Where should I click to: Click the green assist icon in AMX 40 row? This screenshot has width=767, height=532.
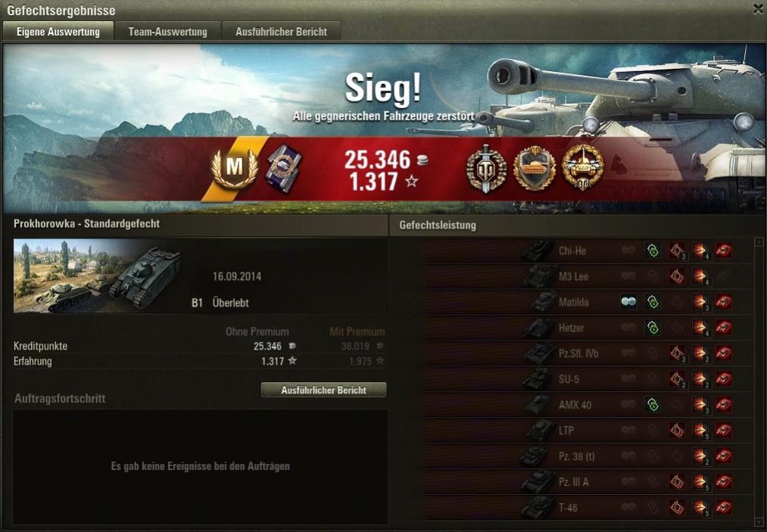point(652,404)
